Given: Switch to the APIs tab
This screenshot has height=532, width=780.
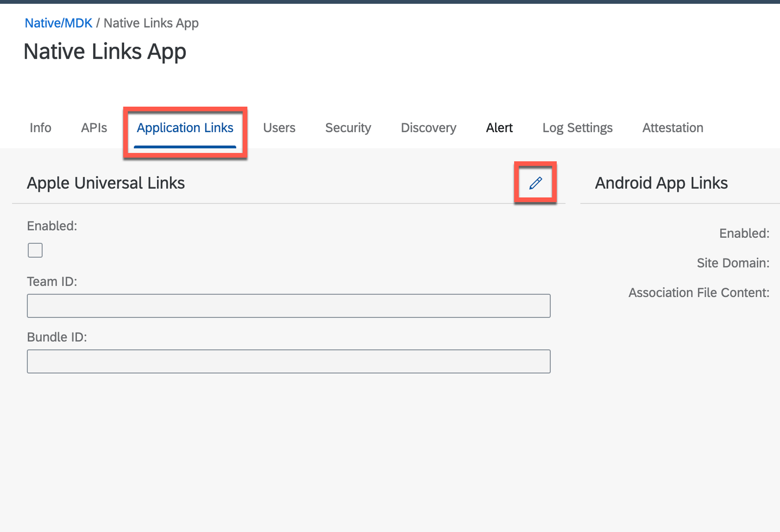Looking at the screenshot, I should (x=94, y=128).
